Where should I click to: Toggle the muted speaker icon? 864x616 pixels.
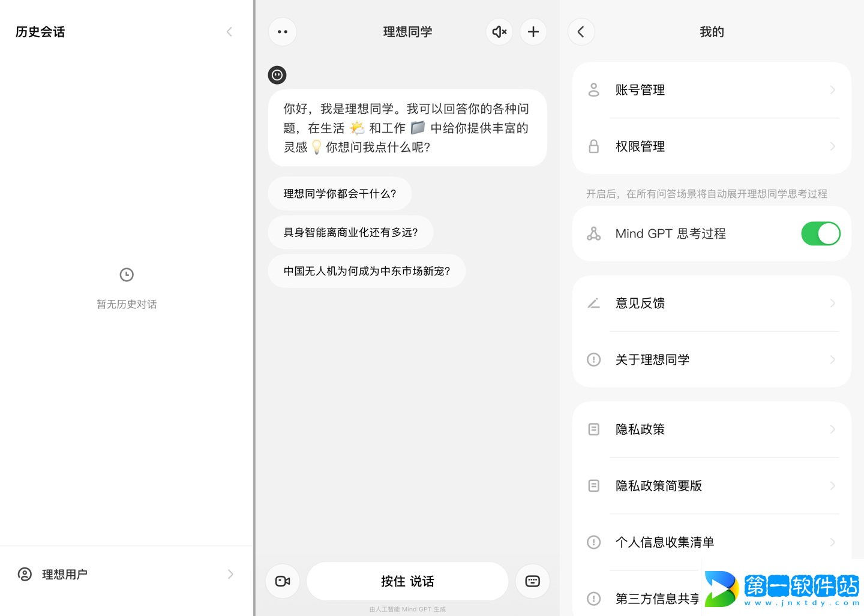click(500, 32)
